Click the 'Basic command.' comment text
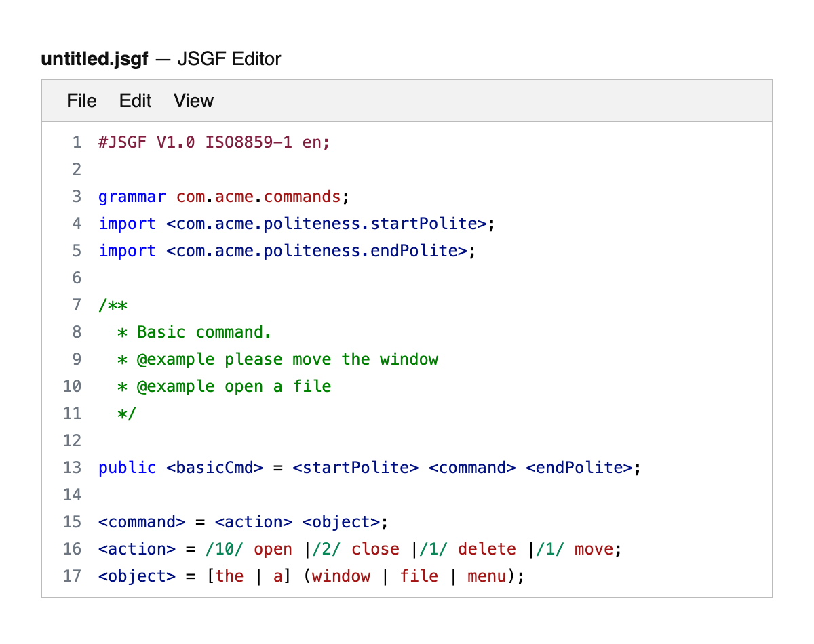Viewport: 814px width, 644px height. click(x=203, y=332)
